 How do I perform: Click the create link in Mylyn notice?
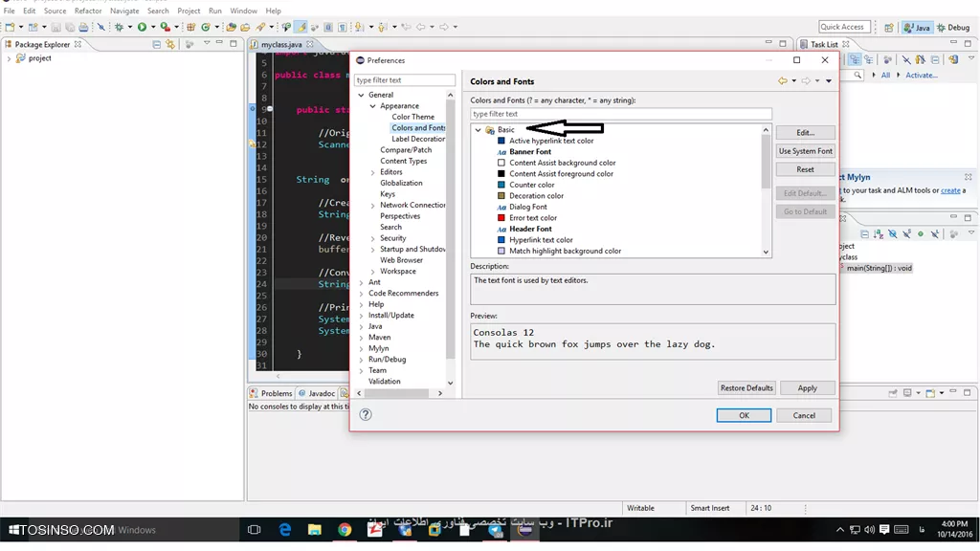(x=950, y=190)
